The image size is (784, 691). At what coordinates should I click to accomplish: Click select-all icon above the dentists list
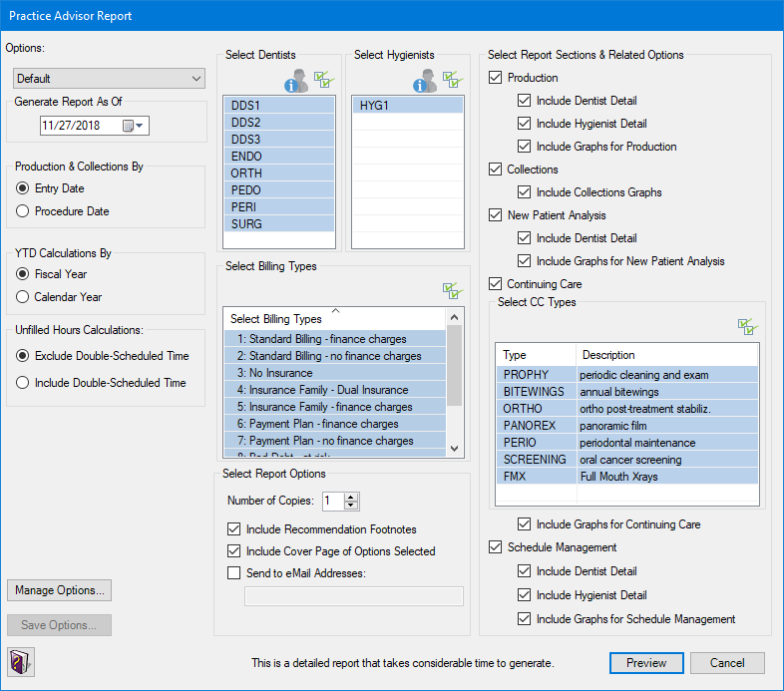(x=323, y=80)
